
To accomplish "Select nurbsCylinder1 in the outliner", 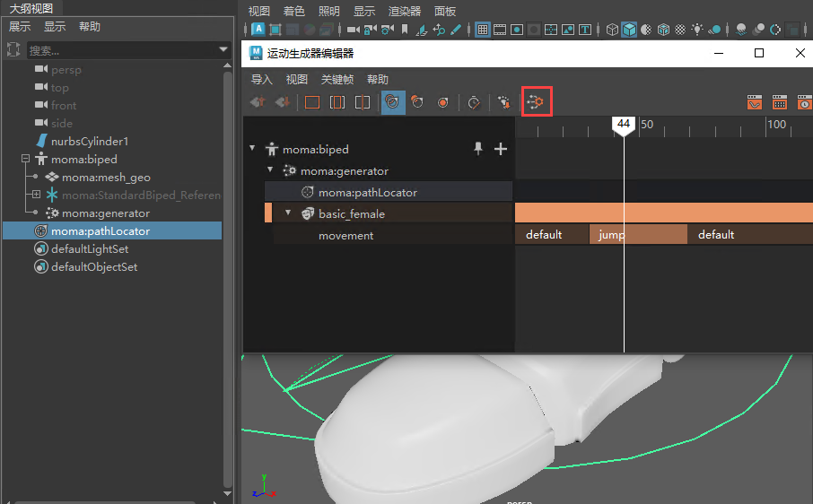I will point(89,141).
